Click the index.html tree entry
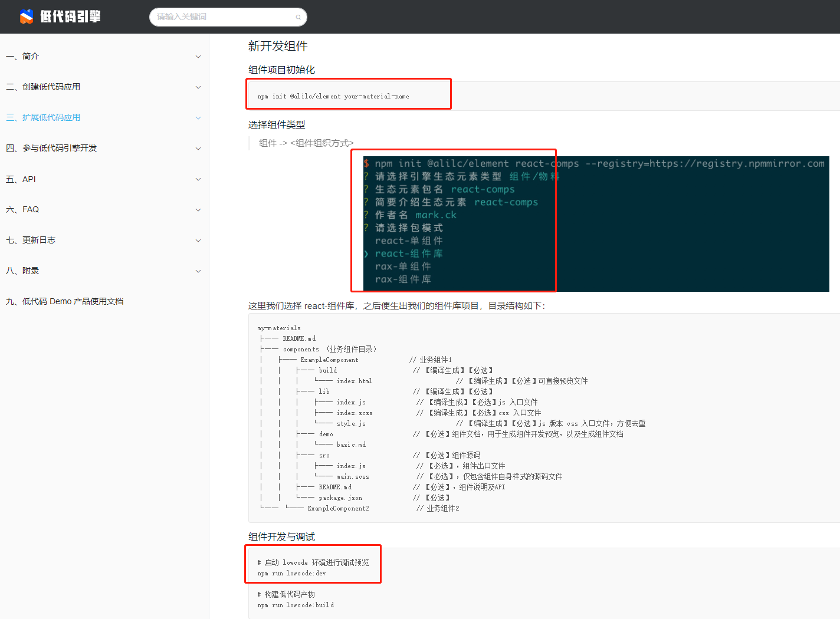 tap(355, 381)
